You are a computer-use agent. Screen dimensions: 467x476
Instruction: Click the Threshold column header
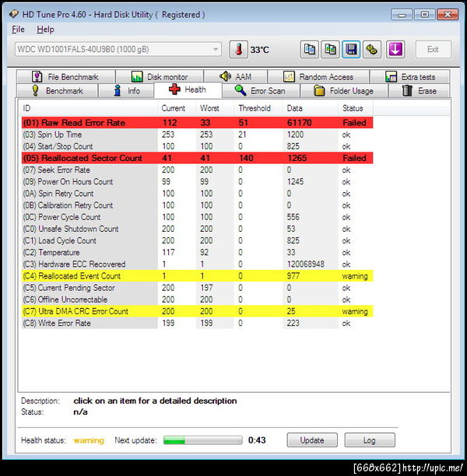[258, 108]
